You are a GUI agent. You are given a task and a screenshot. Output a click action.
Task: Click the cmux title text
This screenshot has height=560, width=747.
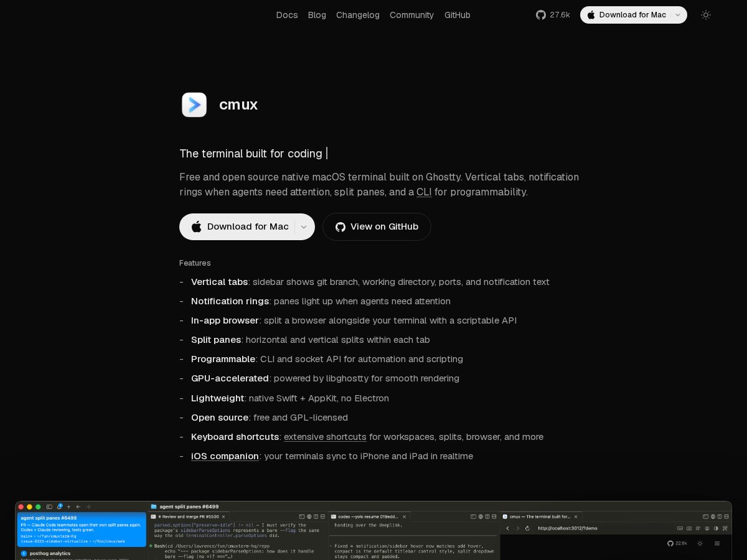[x=238, y=105]
